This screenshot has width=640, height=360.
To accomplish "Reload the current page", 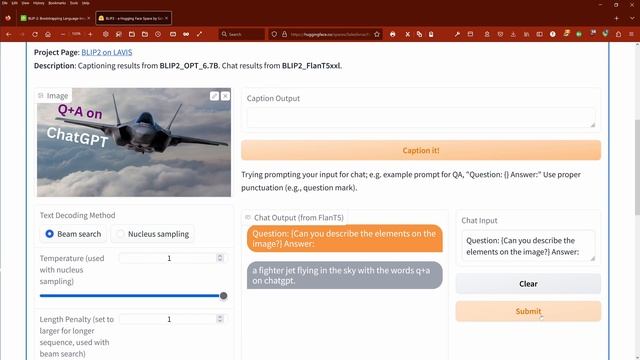I will (35, 34).
